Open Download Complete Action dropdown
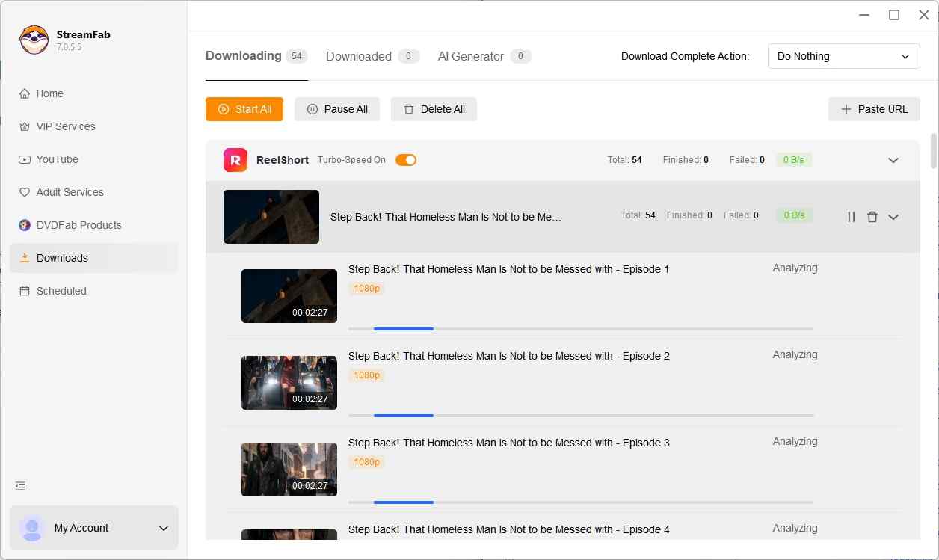This screenshot has height=560, width=939. click(844, 56)
